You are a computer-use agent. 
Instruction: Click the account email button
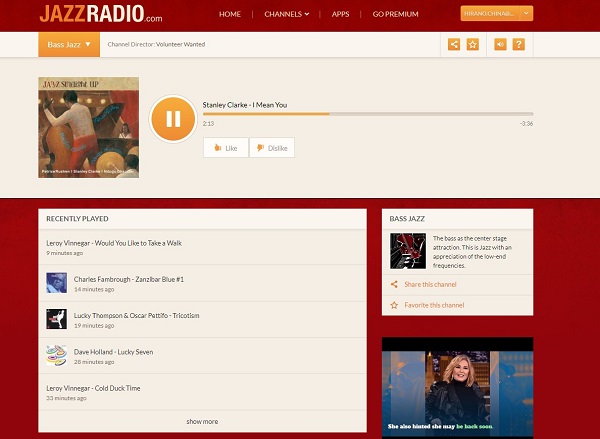490,13
